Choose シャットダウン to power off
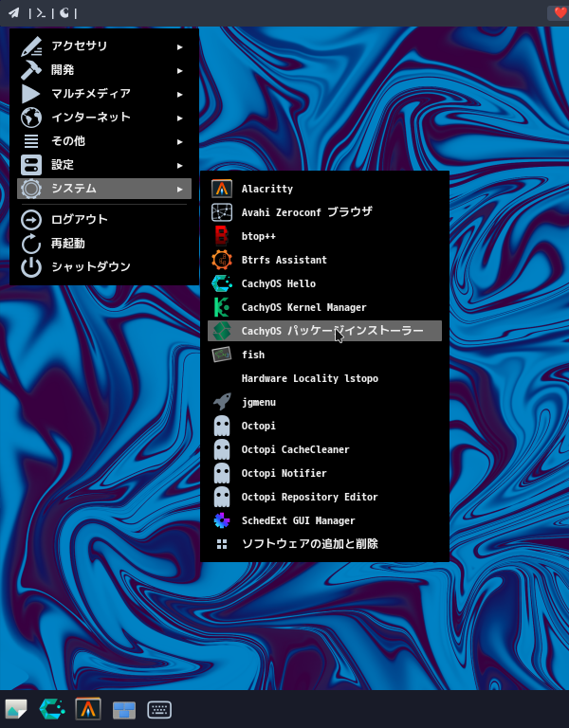The height and width of the screenshot is (728, 569). tap(104, 267)
